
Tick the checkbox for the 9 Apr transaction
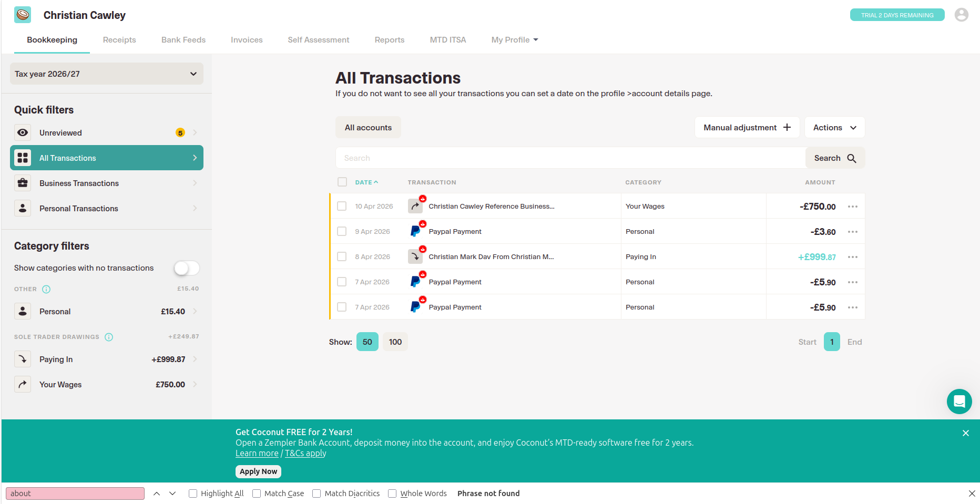[x=342, y=231]
